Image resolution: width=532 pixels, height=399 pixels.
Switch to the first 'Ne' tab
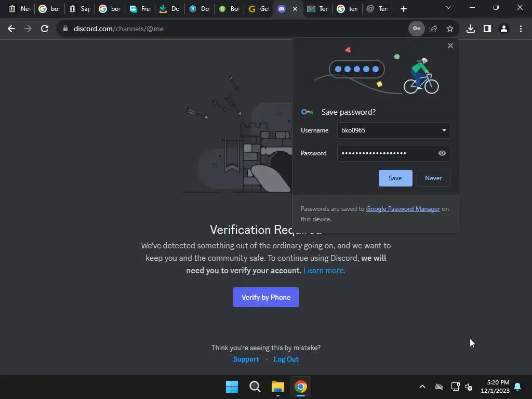pyautogui.click(x=19, y=9)
